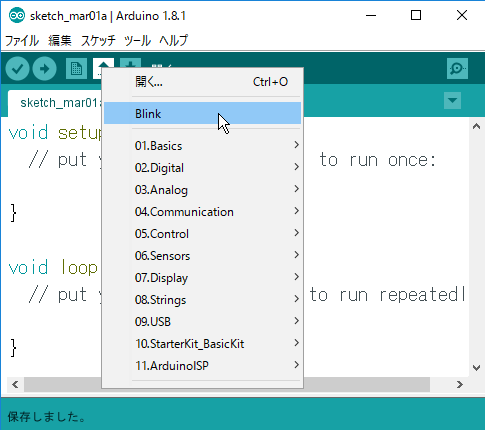Viewport: 485px width, 430px height.
Task: Click the New sketch toolbar icon
Action: coord(76,69)
